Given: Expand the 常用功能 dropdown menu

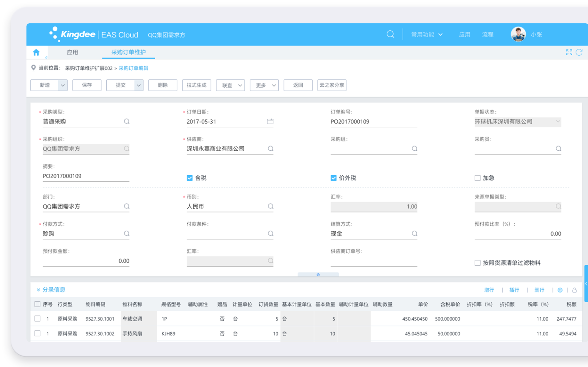Looking at the screenshot, I should click(427, 35).
